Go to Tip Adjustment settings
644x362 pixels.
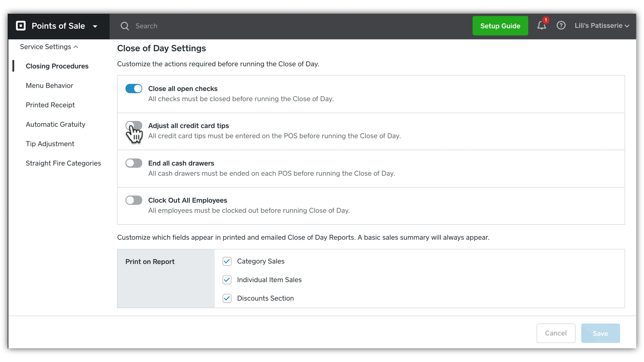(x=50, y=144)
